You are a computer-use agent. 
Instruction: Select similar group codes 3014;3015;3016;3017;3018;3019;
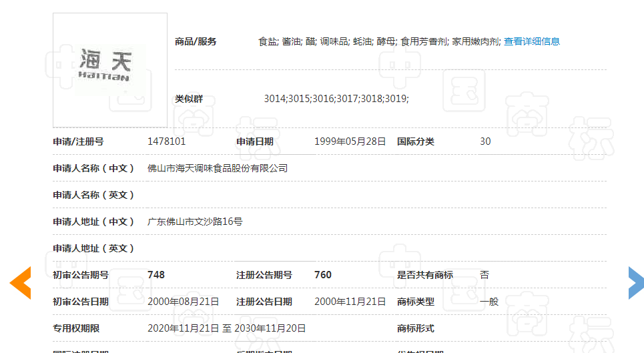(x=336, y=99)
